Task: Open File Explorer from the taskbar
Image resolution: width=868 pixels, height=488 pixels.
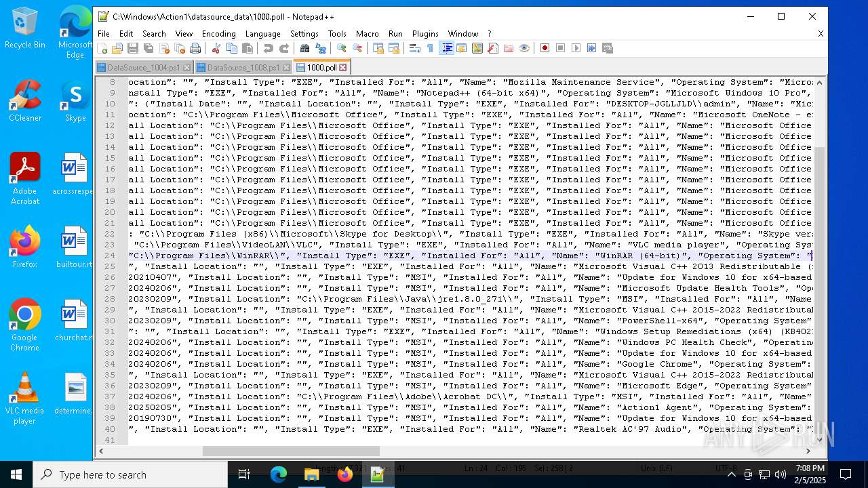Action: pos(311,474)
